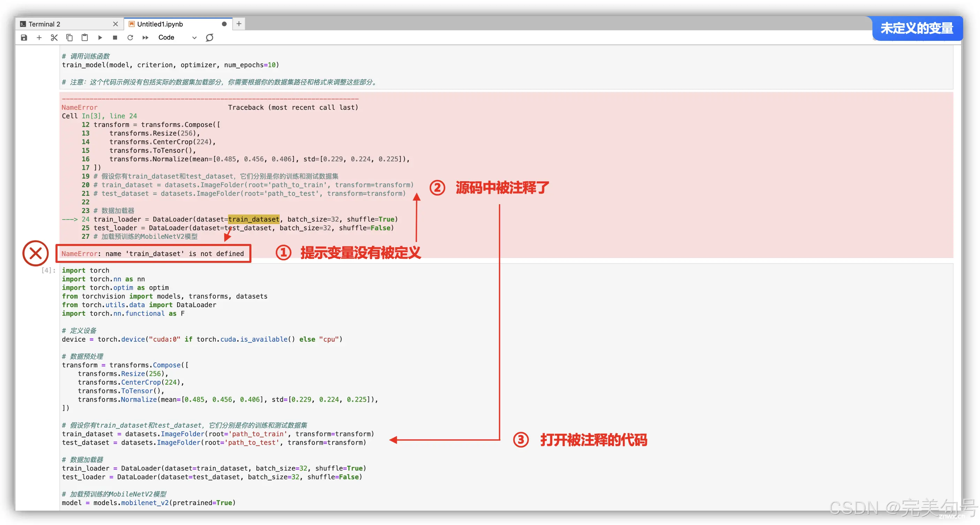
Task: Click the circular icon right of Code dropdown
Action: click(x=210, y=37)
